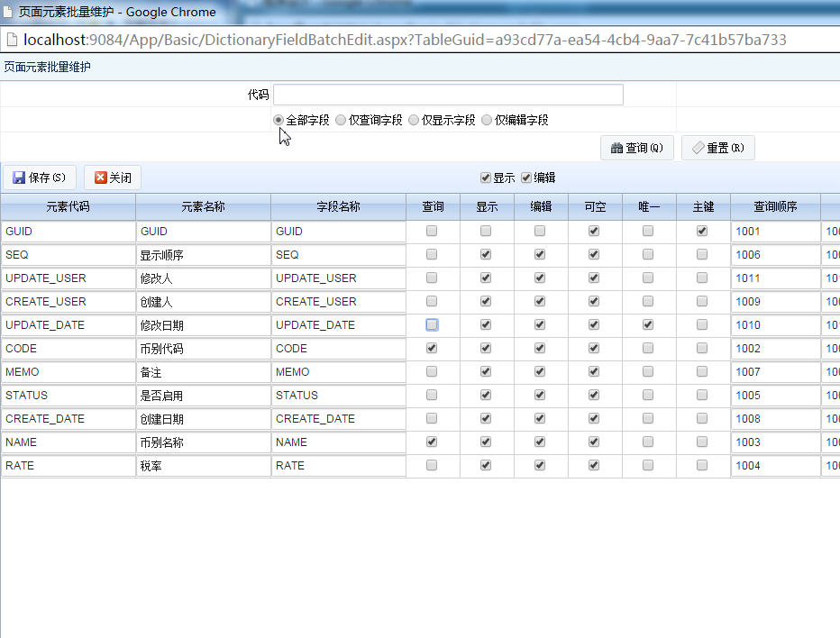Choose the 仅编辑字段 radio button
Screen dimensions: 840x638
click(487, 120)
